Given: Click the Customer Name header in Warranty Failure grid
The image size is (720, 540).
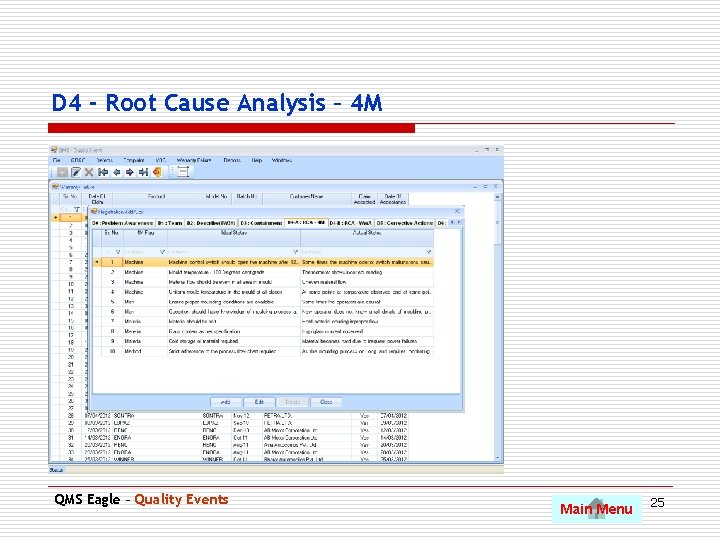Looking at the screenshot, I should tap(306, 199).
